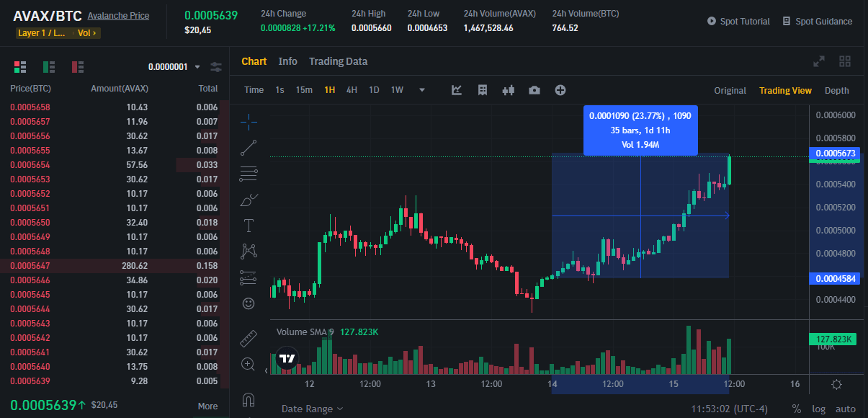Select the Brush drawing tool
This screenshot has height=418, width=868.
(249, 199)
